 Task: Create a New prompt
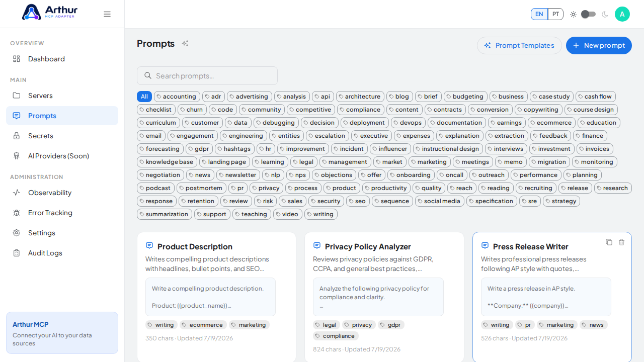tap(599, 45)
